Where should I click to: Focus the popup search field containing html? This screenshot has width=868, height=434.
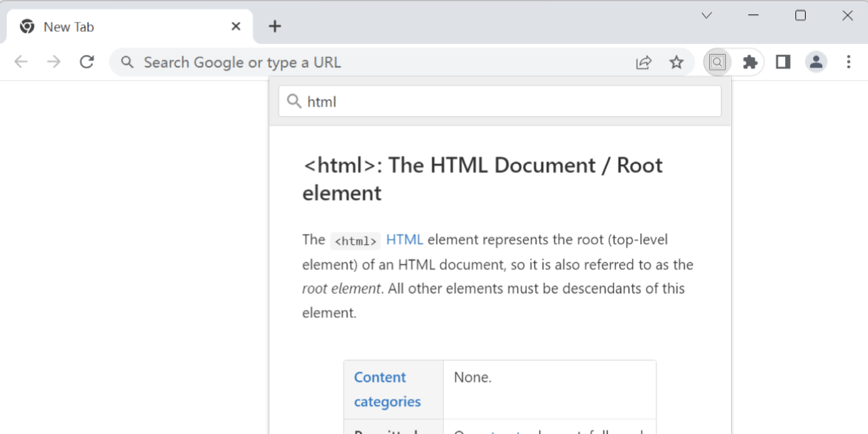coord(509,102)
